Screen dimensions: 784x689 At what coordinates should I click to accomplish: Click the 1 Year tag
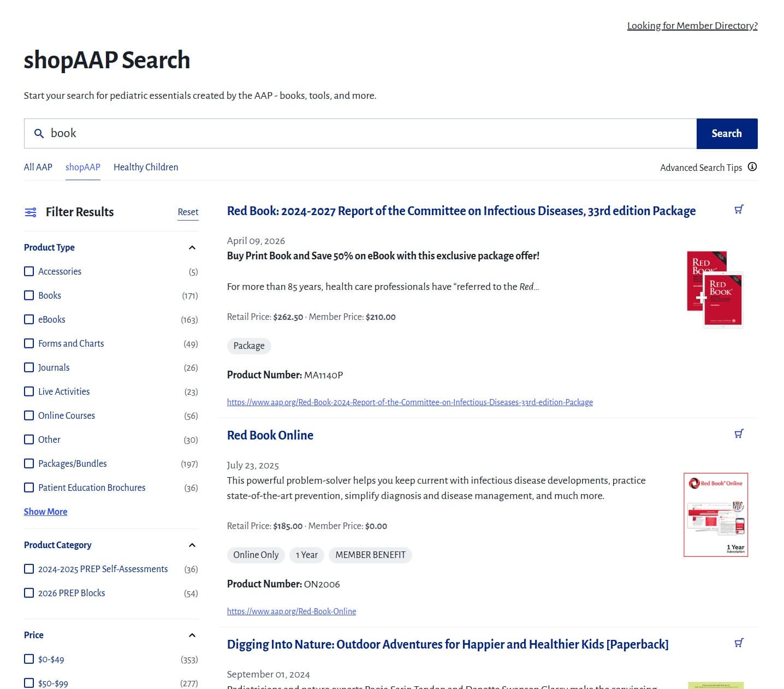(x=307, y=555)
